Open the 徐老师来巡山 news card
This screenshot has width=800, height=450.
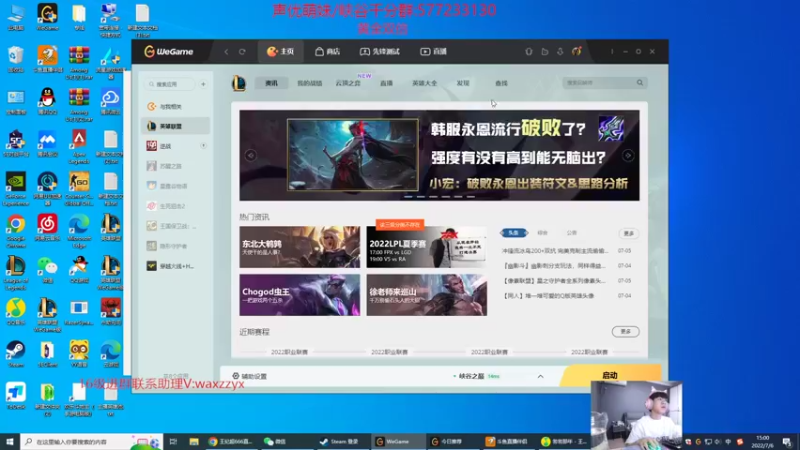tap(427, 295)
